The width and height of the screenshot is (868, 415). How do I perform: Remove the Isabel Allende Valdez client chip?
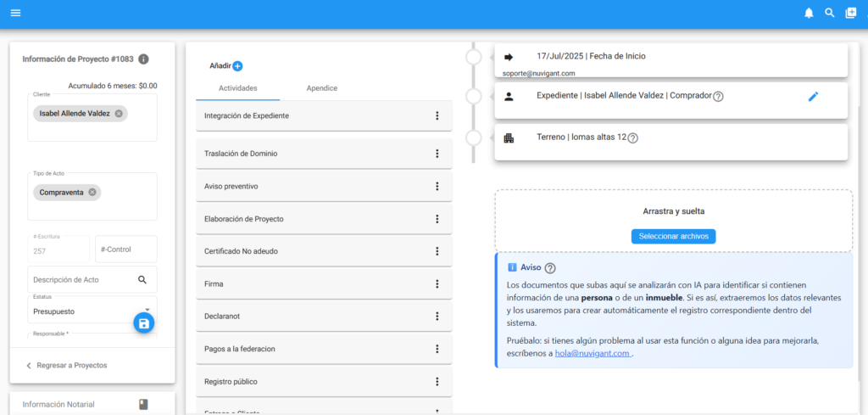119,114
